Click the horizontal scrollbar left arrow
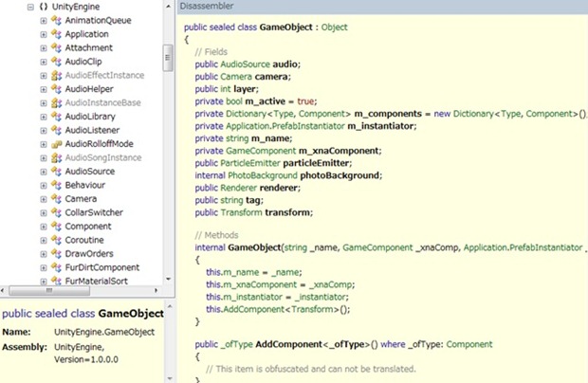Screen dimensions: 588x383 point(3,290)
